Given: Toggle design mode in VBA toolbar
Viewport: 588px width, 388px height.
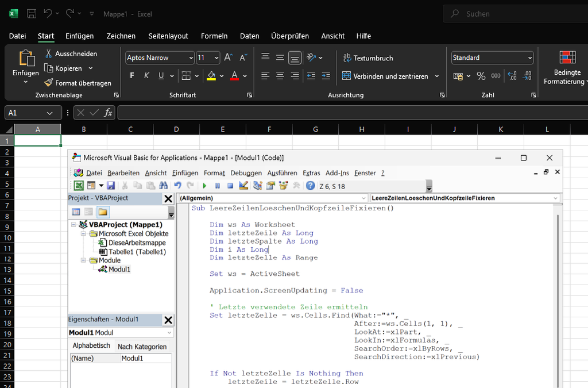Looking at the screenshot, I should [x=243, y=185].
